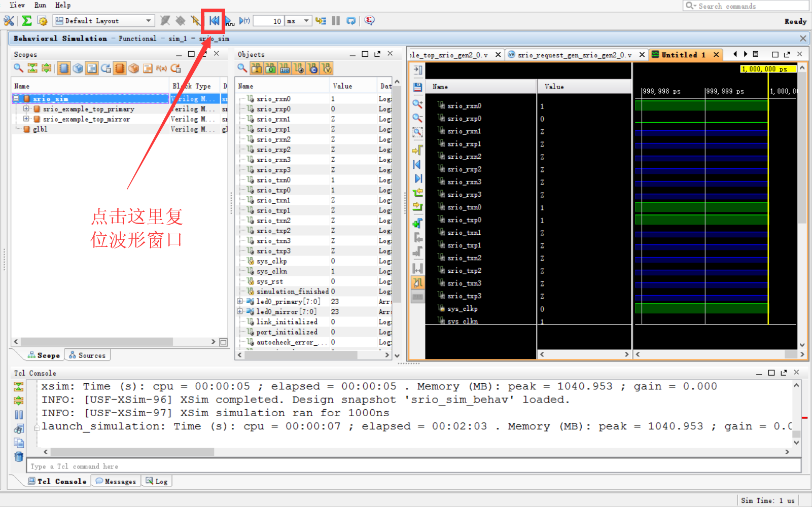This screenshot has width=812, height=507.
Task: Select the Untitled 1 waveform tab
Action: tap(685, 55)
